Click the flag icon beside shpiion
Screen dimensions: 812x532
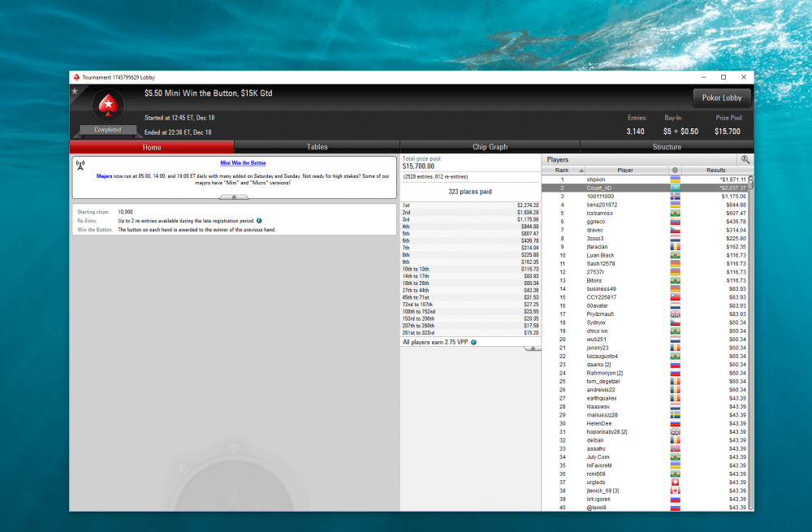tap(675, 179)
